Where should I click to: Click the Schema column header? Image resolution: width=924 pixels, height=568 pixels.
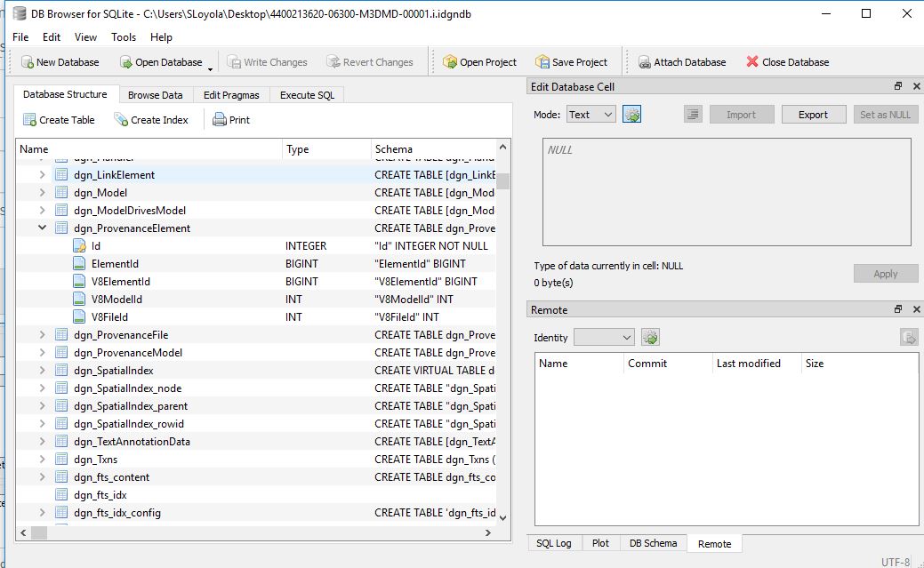point(434,149)
